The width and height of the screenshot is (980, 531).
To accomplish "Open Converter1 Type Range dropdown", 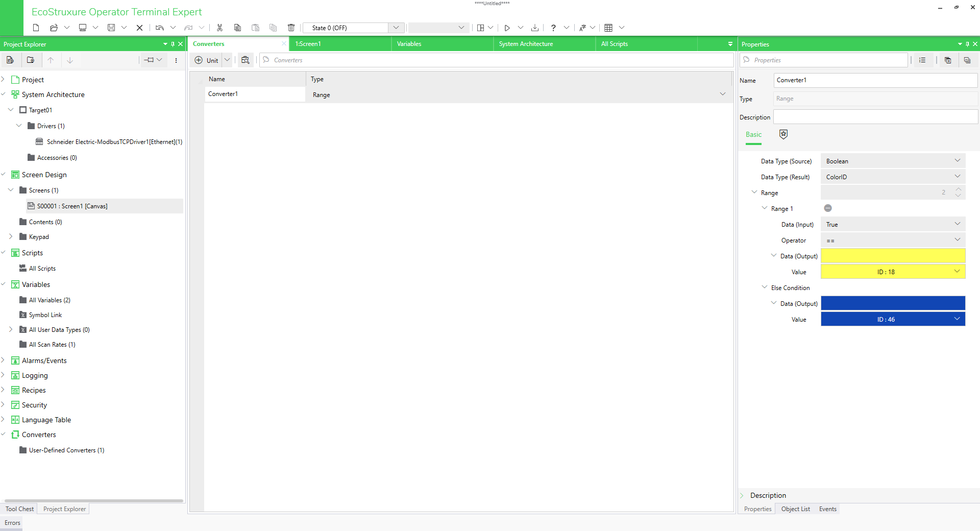I will tap(723, 94).
